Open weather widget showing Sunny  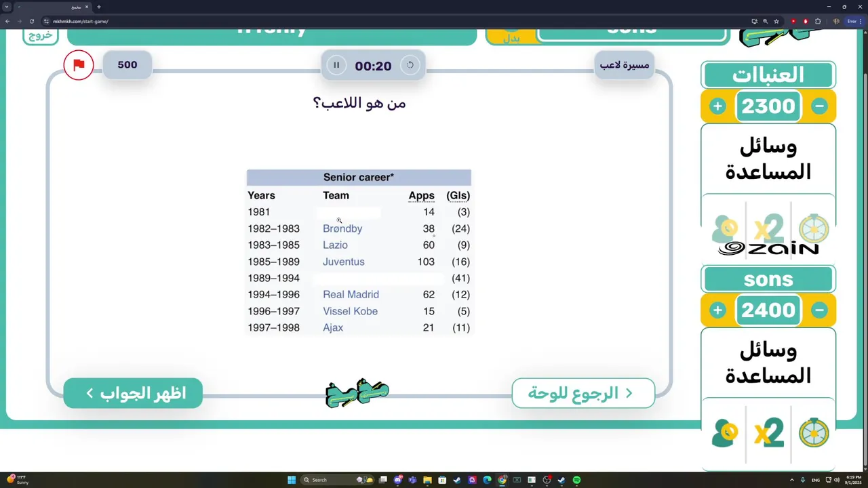(x=17, y=480)
